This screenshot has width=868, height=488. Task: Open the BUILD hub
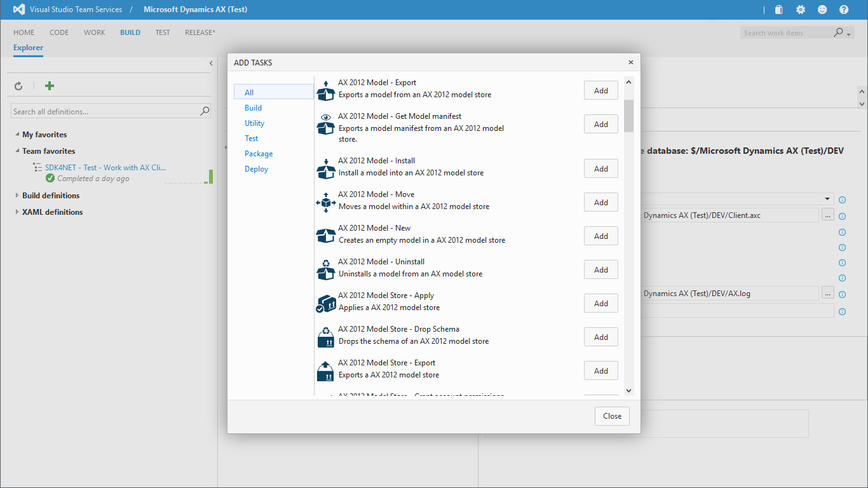130,32
